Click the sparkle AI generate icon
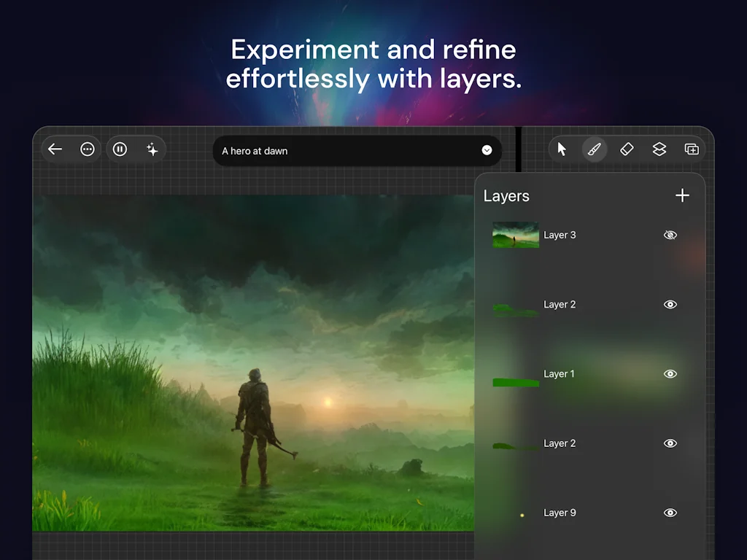 [152, 149]
